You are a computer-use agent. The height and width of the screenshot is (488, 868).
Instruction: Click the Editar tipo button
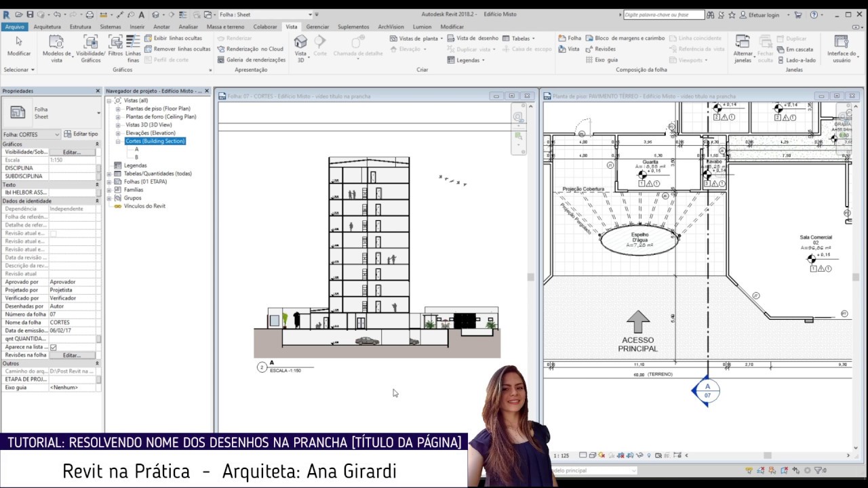pyautogui.click(x=81, y=134)
